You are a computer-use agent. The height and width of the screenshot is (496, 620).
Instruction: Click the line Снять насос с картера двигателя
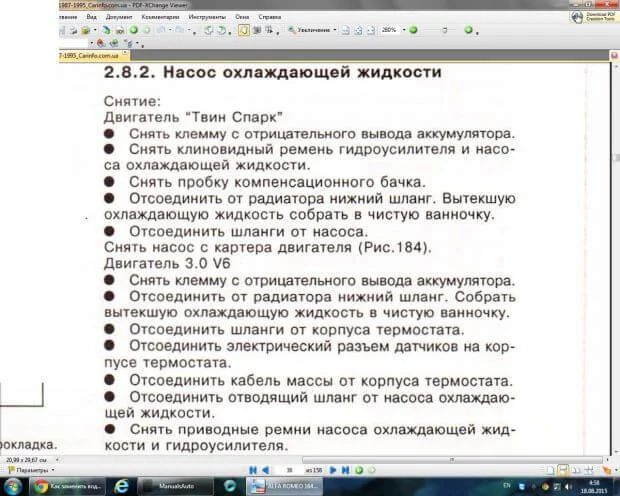point(268,248)
